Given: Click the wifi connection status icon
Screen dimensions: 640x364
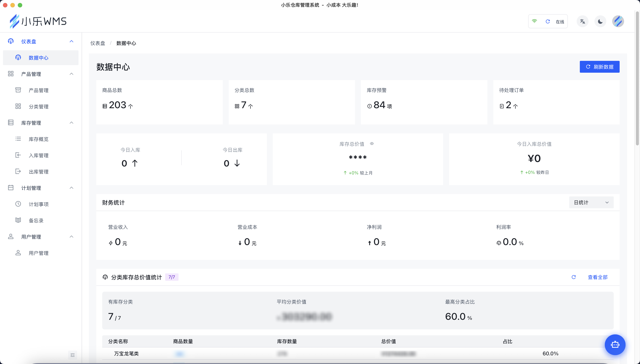Looking at the screenshot, I should [534, 21].
